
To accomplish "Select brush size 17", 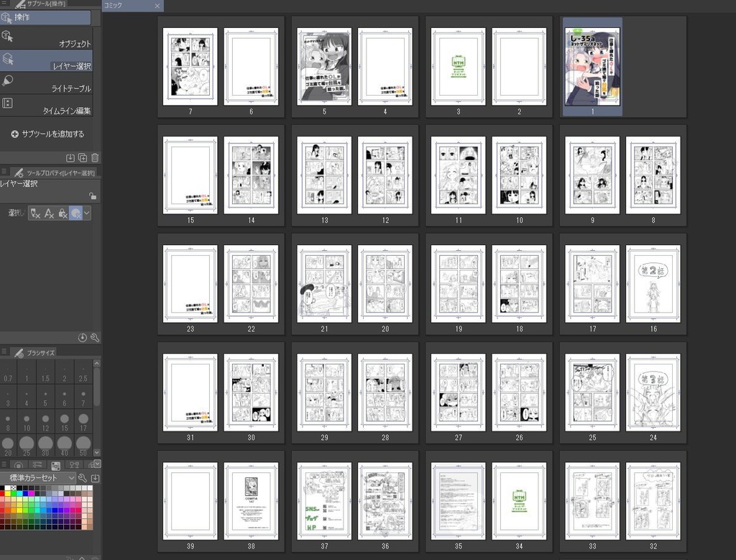I will (83, 421).
